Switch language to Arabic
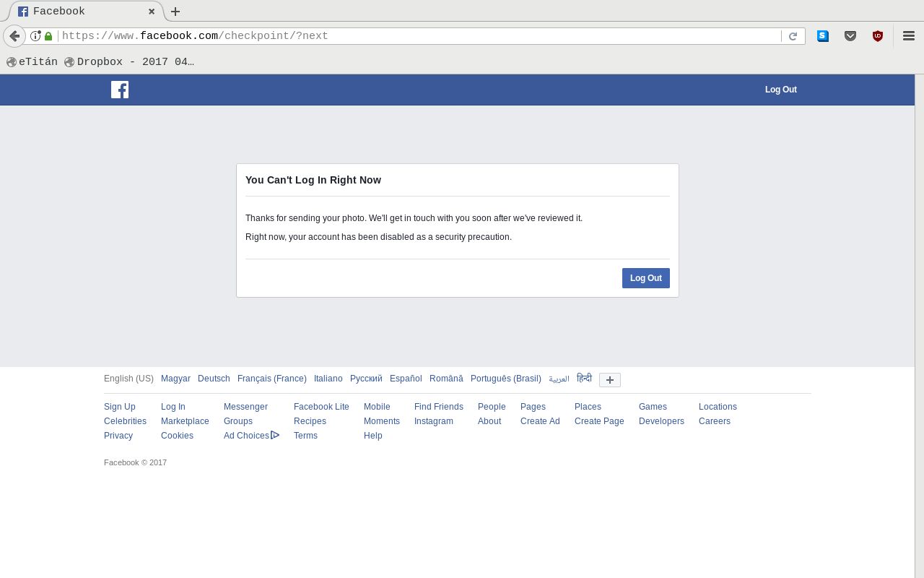This screenshot has width=924, height=578. point(559,379)
